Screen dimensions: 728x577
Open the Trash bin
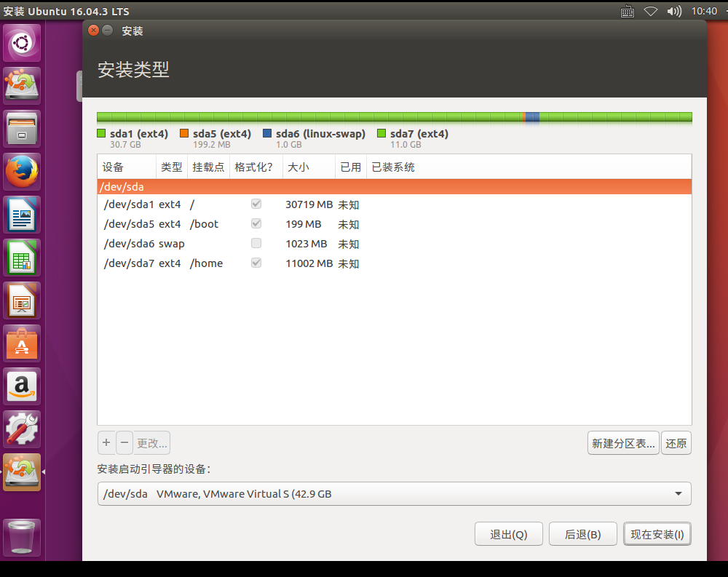22,537
